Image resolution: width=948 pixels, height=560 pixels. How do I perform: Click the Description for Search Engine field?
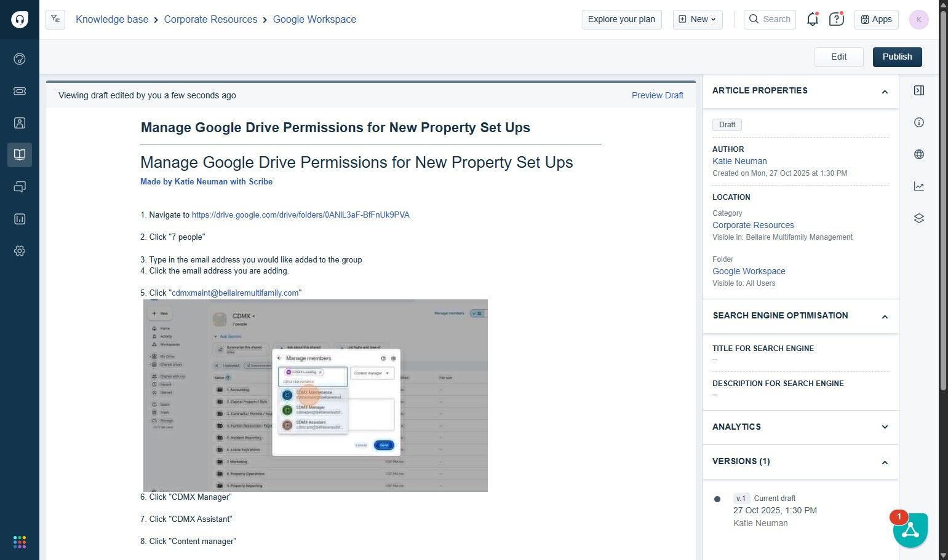[800, 389]
